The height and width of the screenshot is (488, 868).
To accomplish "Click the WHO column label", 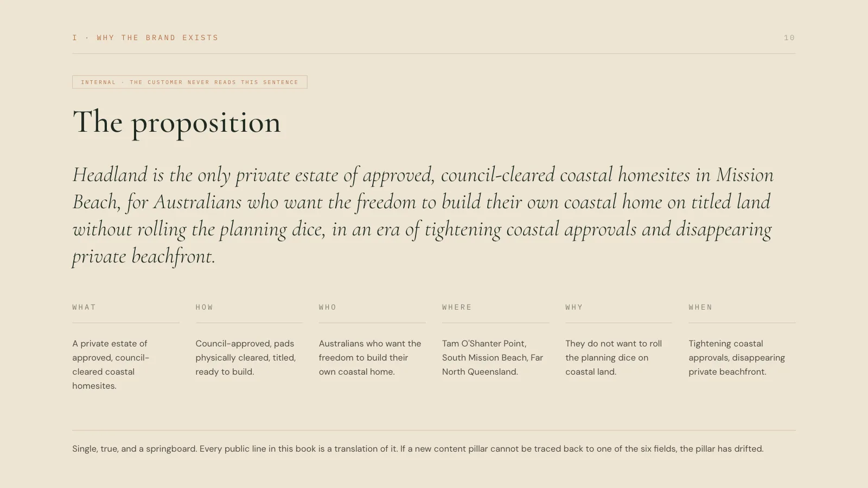I will [328, 307].
